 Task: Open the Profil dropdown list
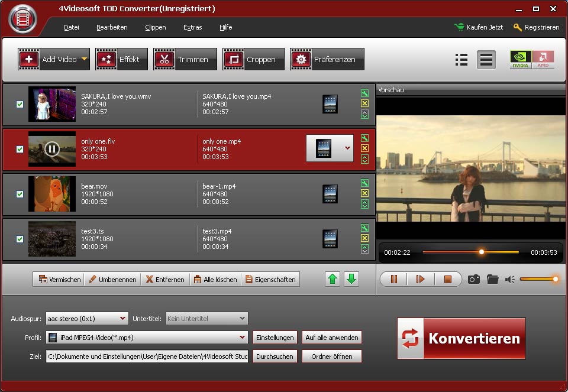point(242,338)
